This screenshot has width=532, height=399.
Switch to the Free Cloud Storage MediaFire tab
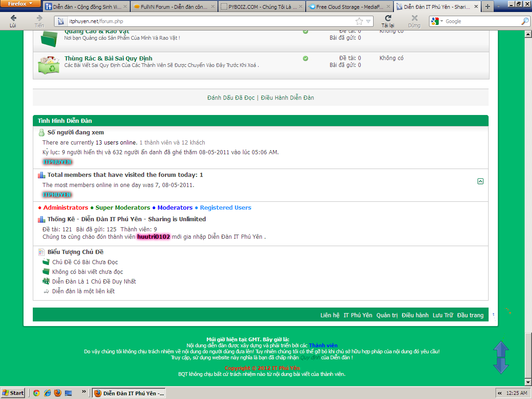pos(345,7)
